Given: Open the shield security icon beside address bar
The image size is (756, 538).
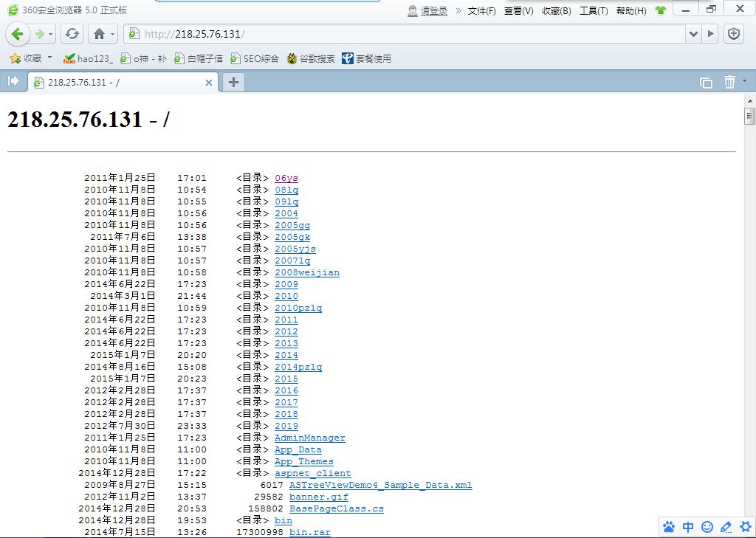Looking at the screenshot, I should pyautogui.click(x=733, y=34).
